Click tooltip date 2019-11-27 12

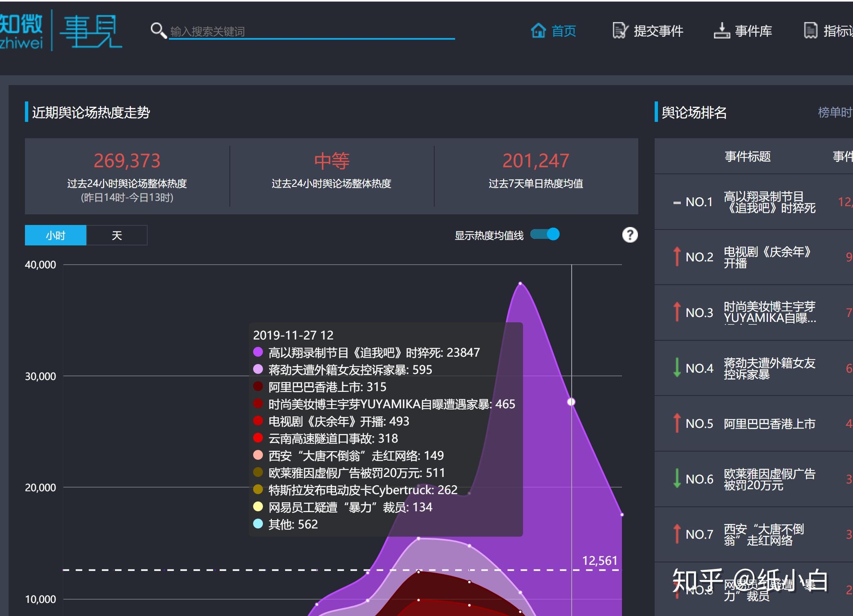(x=293, y=335)
